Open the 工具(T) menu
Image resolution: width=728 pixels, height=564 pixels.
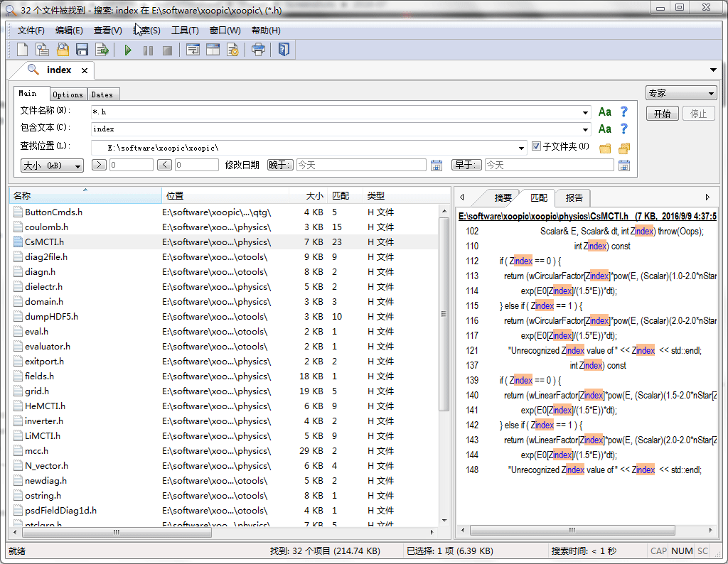[184, 31]
